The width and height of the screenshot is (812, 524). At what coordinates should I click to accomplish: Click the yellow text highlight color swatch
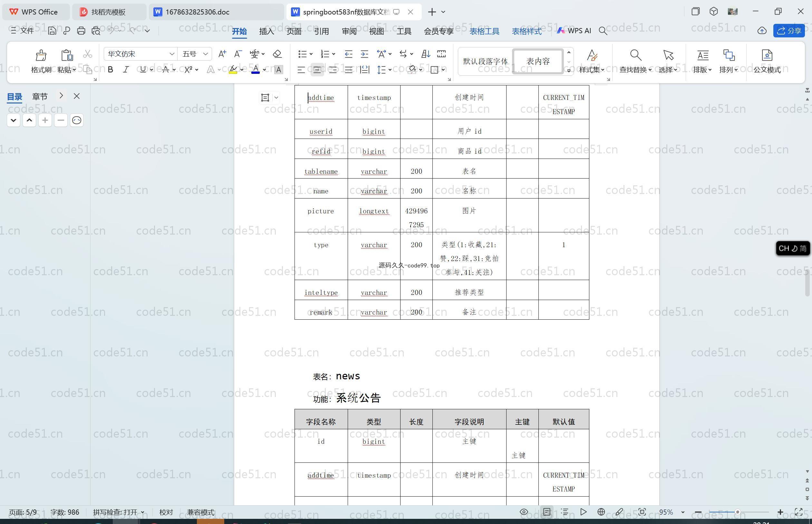pyautogui.click(x=233, y=69)
